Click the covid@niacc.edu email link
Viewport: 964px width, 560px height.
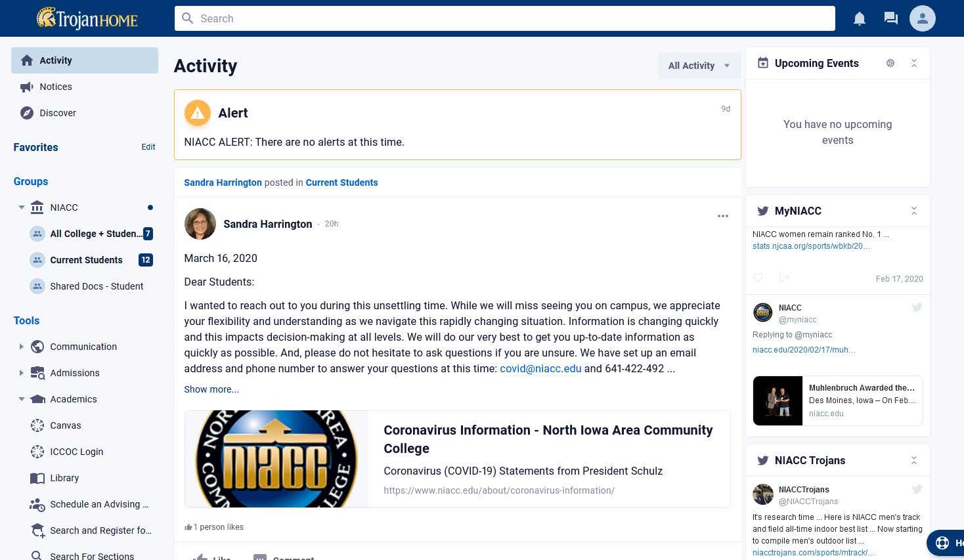point(540,368)
